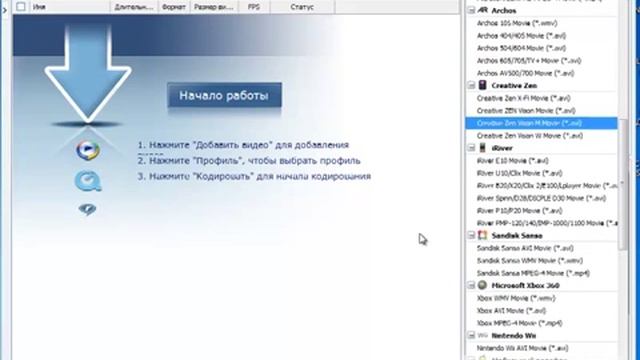The image size is (640, 360).
Task: Collapse the Nintendo Wii profile group
Action: coord(471,336)
